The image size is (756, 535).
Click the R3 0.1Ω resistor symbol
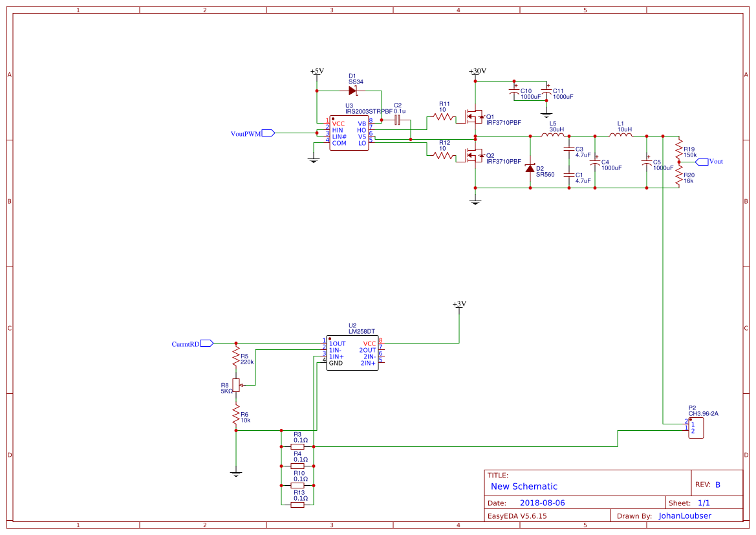pyautogui.click(x=297, y=447)
